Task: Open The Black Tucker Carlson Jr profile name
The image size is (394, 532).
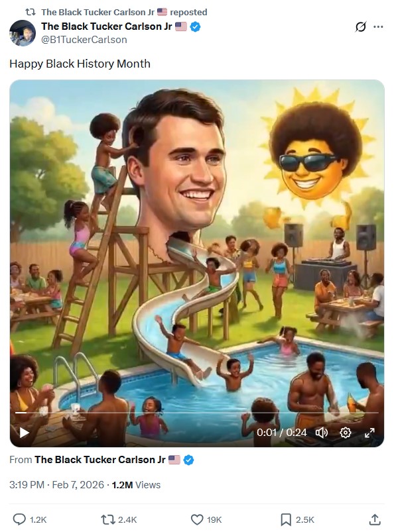Action: point(107,27)
